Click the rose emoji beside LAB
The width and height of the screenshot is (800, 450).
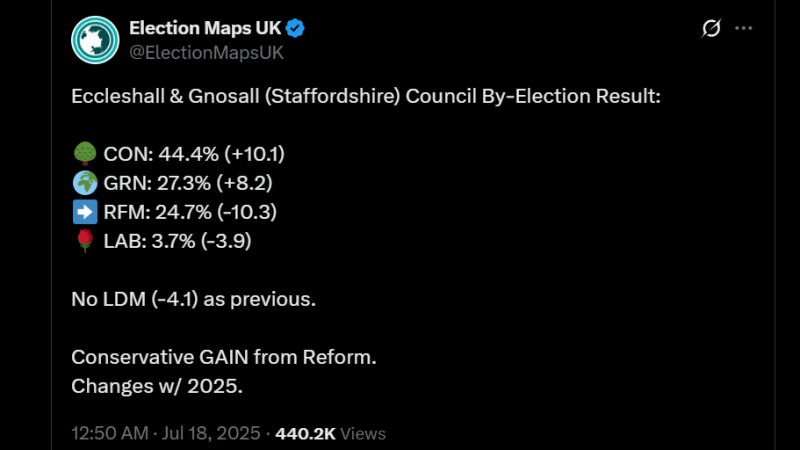point(84,241)
